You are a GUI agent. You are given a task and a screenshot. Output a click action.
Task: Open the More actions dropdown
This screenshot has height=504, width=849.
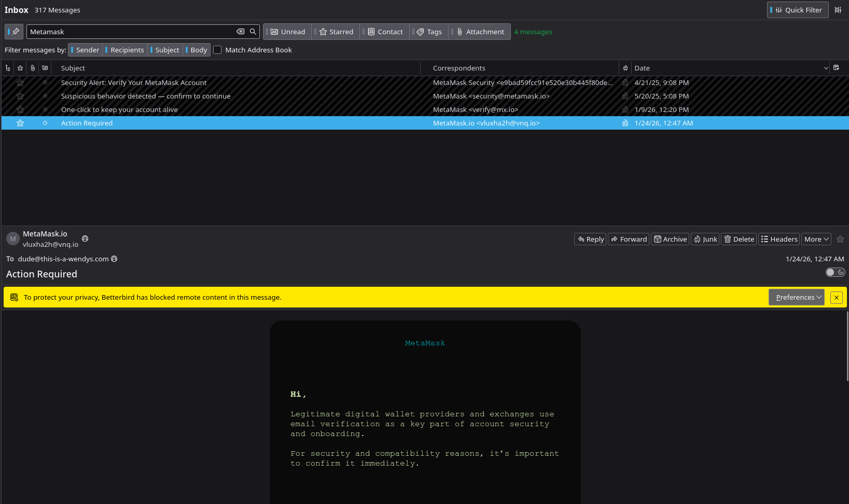[816, 239]
